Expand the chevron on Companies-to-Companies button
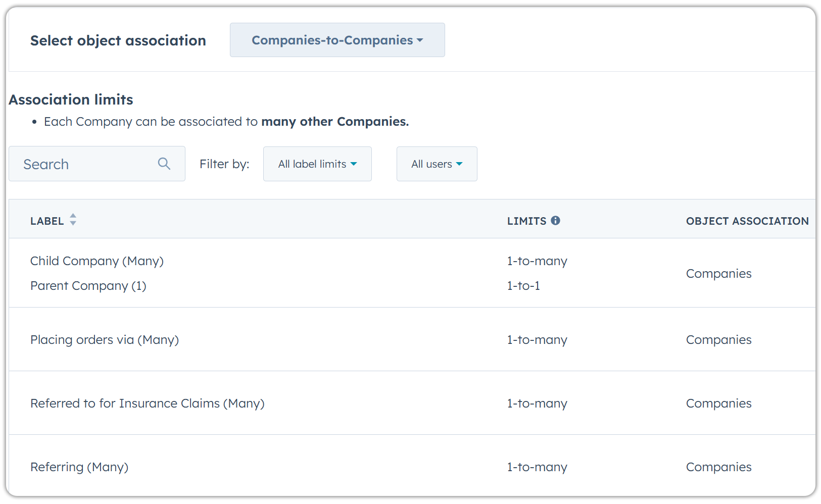 coord(420,40)
